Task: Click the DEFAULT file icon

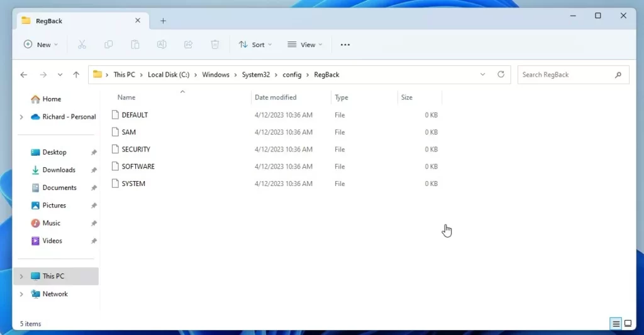Action: coord(116,115)
